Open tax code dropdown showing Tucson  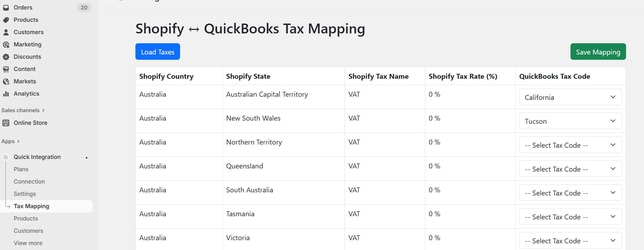pyautogui.click(x=570, y=121)
